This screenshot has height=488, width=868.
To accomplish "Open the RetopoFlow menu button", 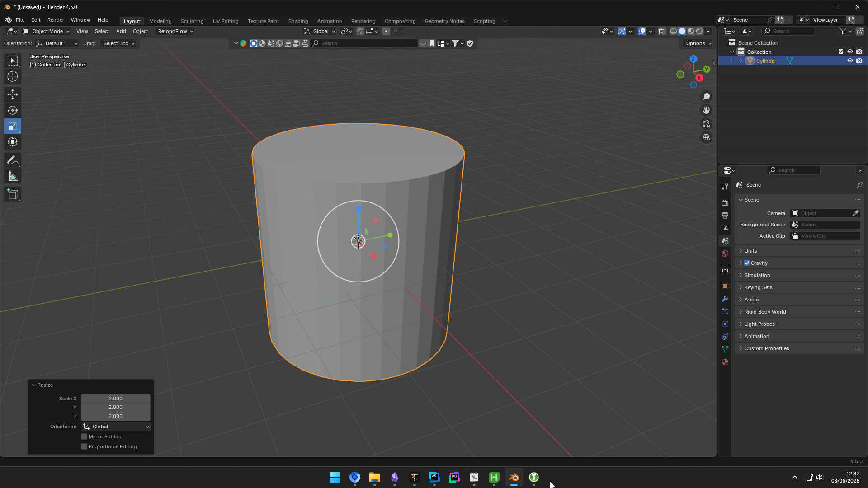I will click(175, 31).
